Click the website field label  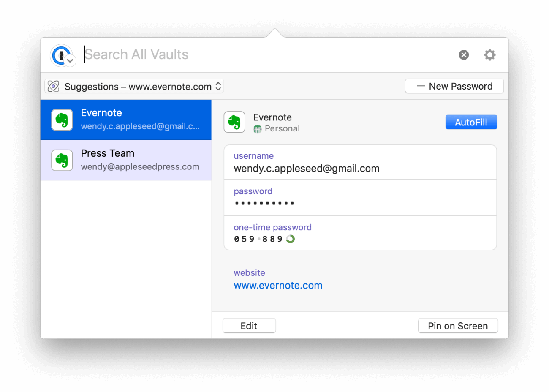(250, 273)
